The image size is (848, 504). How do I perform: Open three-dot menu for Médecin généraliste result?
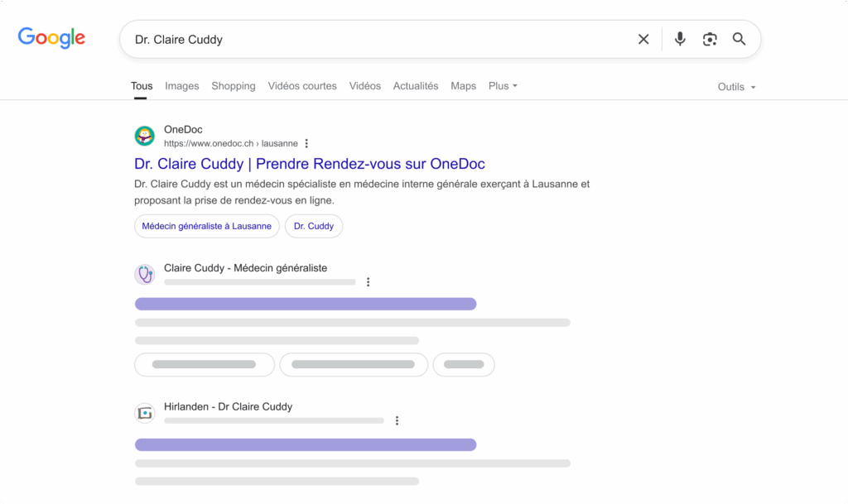pyautogui.click(x=368, y=282)
